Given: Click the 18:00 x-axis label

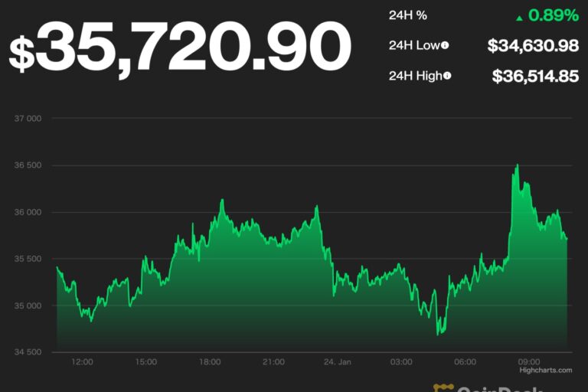Looking at the screenshot, I should coord(210,362).
